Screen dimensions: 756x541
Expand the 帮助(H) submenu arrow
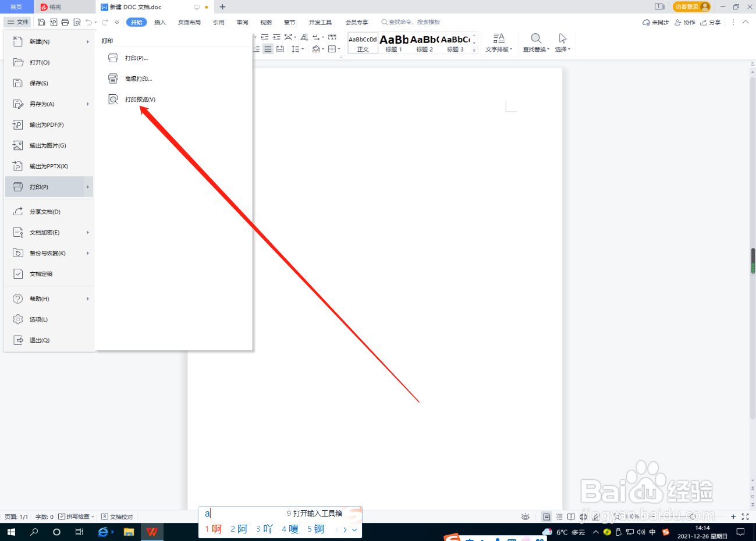click(x=88, y=299)
